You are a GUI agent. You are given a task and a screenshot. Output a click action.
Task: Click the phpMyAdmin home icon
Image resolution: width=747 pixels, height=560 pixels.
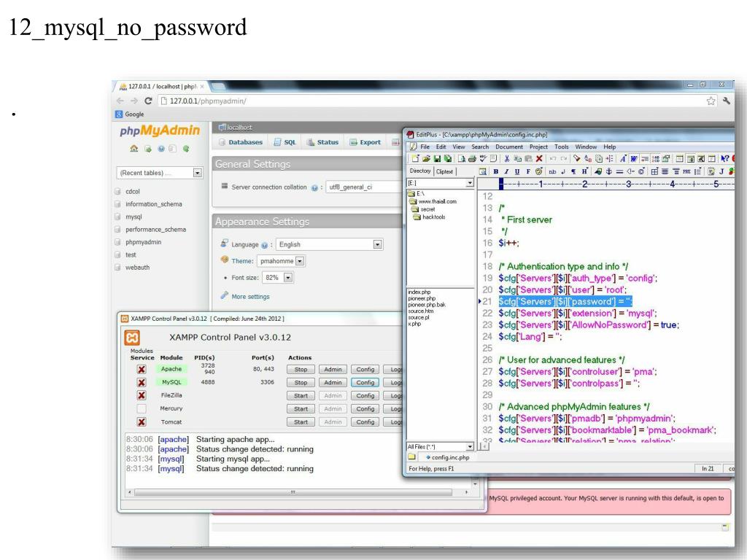(x=134, y=149)
